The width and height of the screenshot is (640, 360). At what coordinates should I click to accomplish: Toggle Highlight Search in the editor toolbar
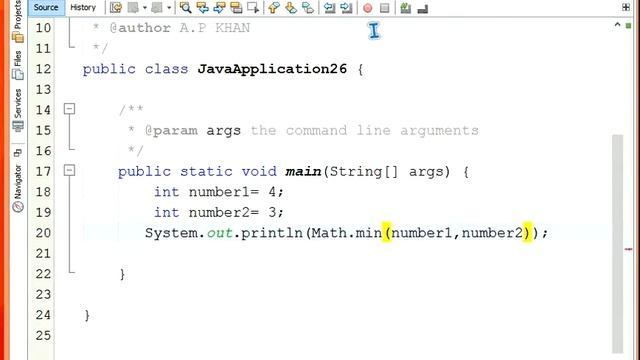(x=236, y=7)
